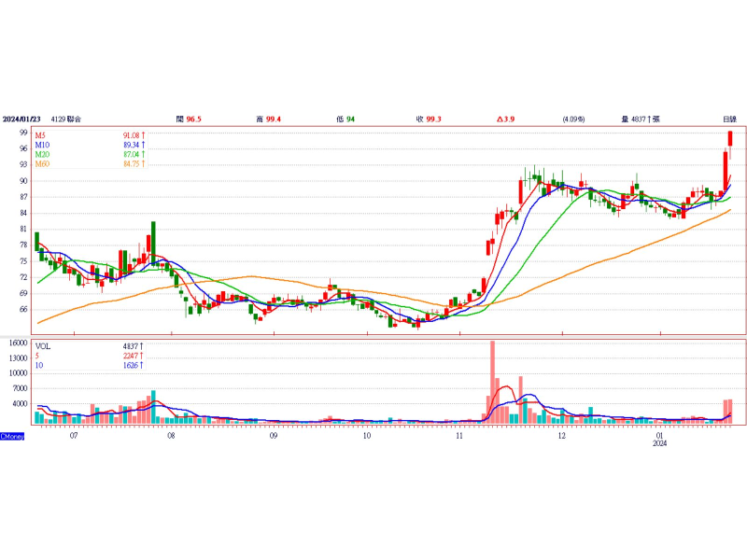Image resolution: width=747 pixels, height=560 pixels.
Task: Click the closing price 收 99.3
Action: click(429, 119)
